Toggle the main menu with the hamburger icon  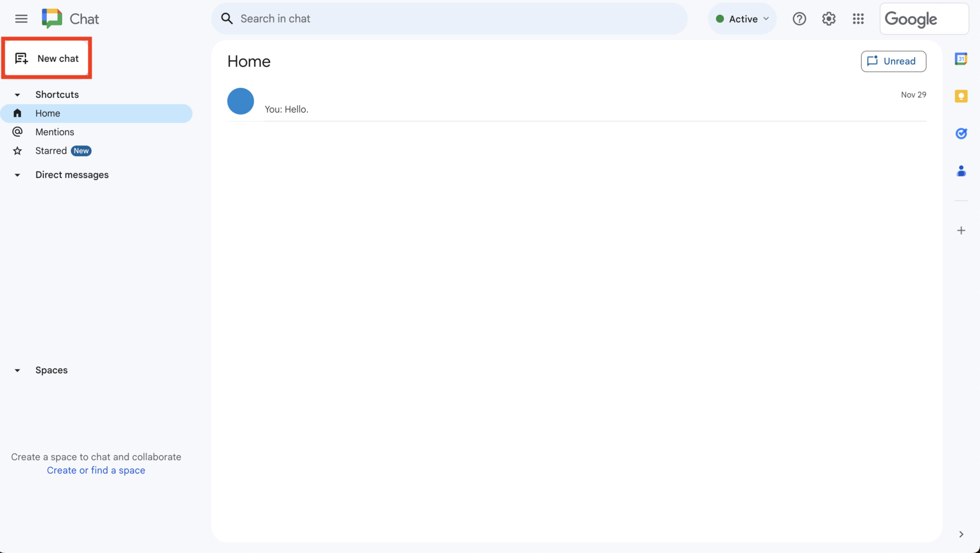pyautogui.click(x=21, y=18)
